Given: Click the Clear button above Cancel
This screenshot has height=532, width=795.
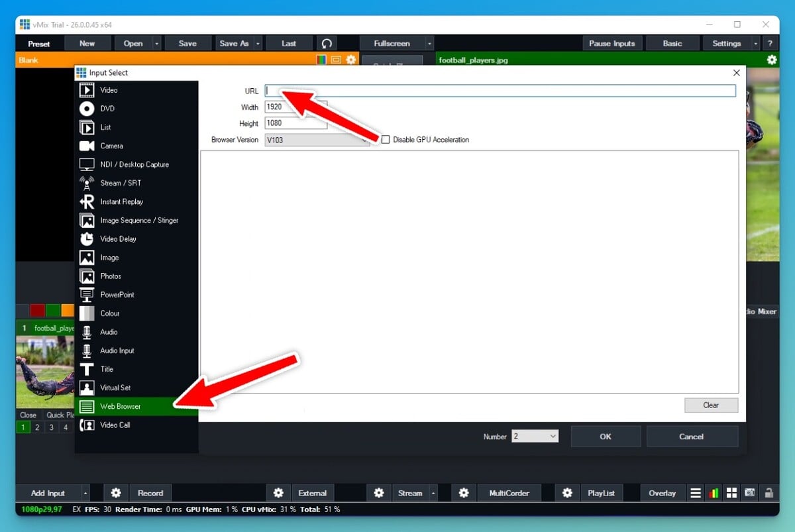Looking at the screenshot, I should click(x=711, y=405).
